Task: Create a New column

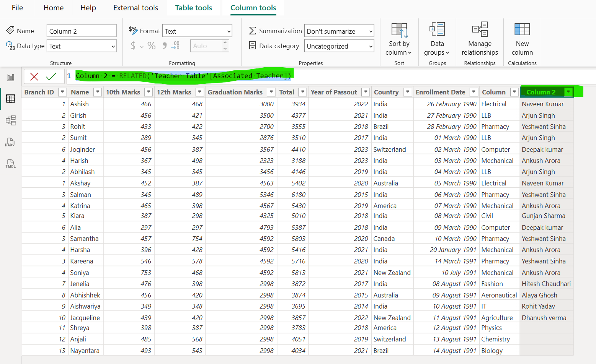Action: click(522, 38)
